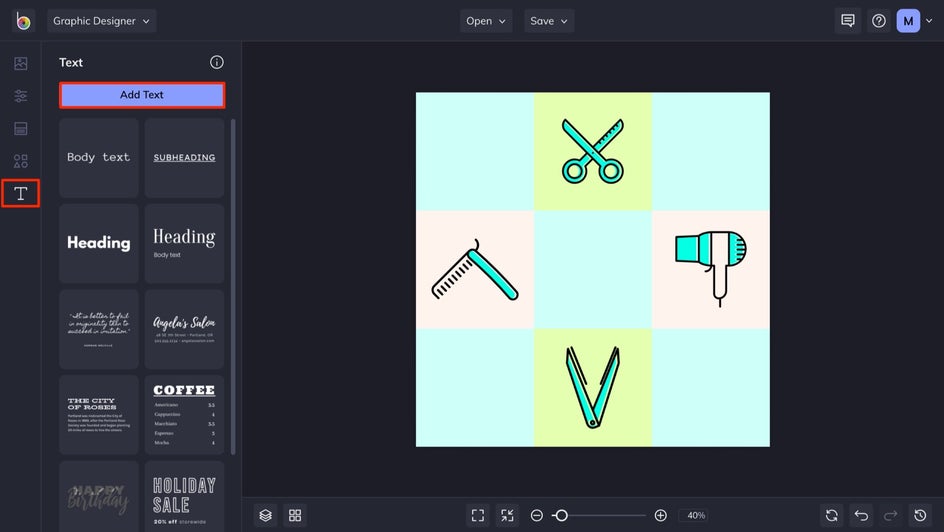Select the flat iron graphic on canvas
944x532 pixels.
[x=592, y=387]
